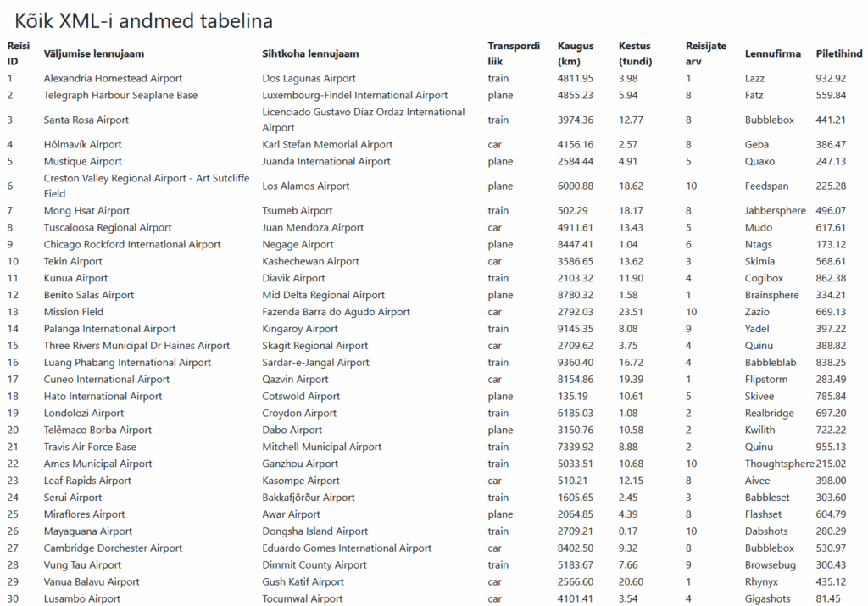This screenshot has width=868, height=606.
Task: Select Creston Valley Regional Airport departure cell
Action: point(147,186)
